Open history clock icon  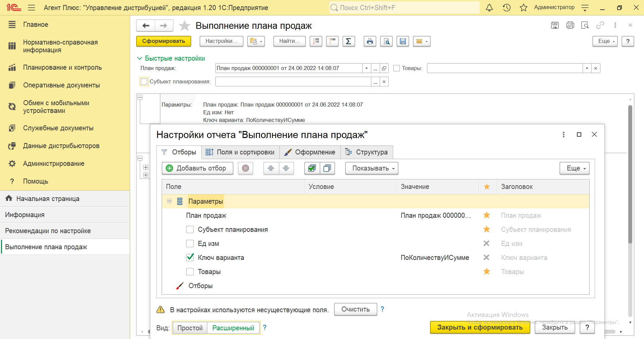(x=506, y=8)
